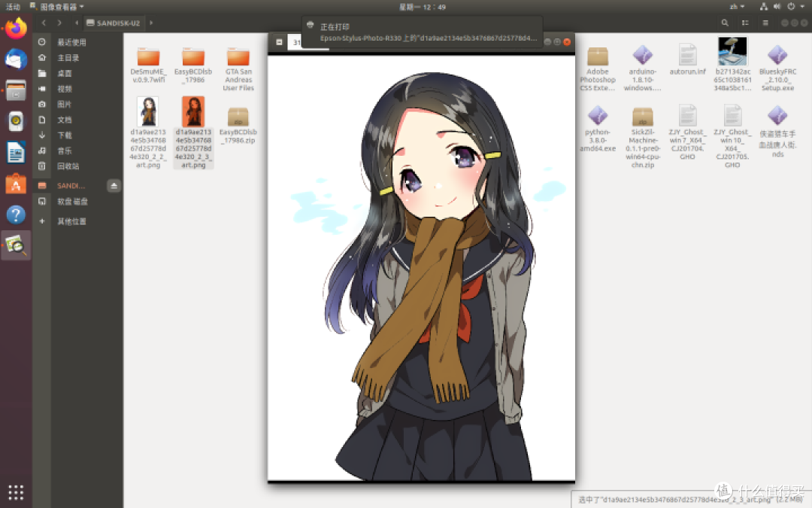
Task: Go back in Files window
Action: (44, 23)
